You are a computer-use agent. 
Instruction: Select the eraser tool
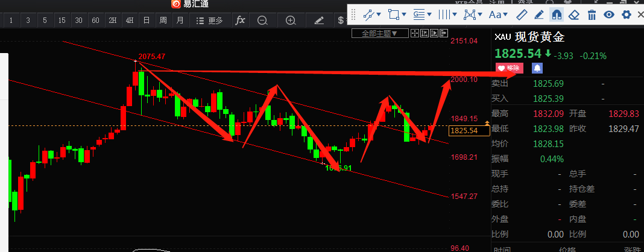[574, 14]
